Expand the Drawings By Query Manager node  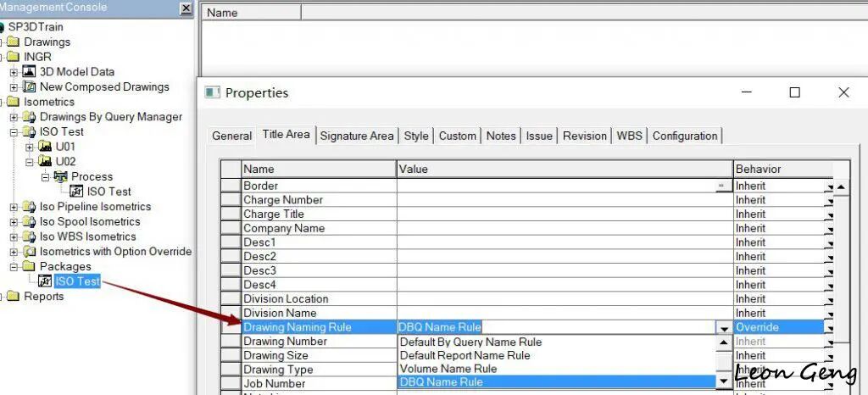click(x=14, y=117)
